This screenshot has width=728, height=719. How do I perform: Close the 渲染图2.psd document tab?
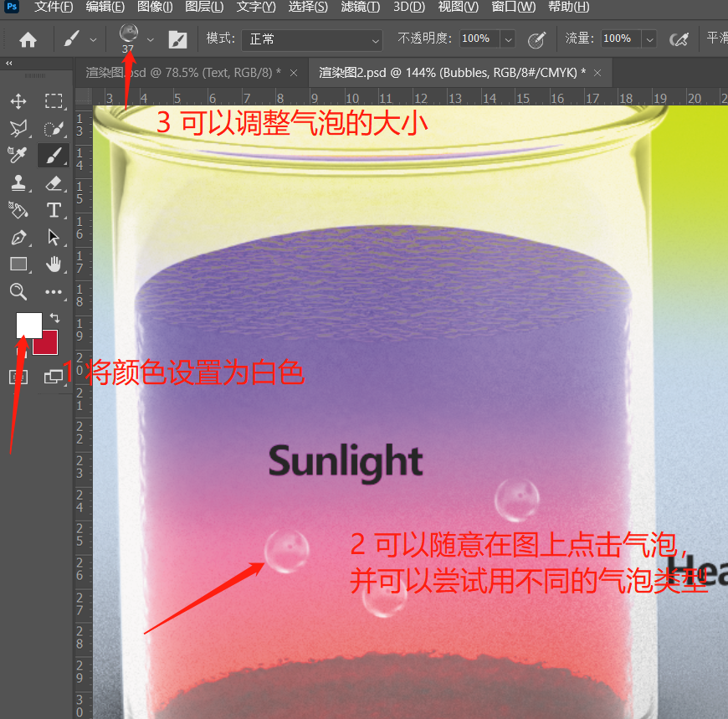(x=597, y=73)
